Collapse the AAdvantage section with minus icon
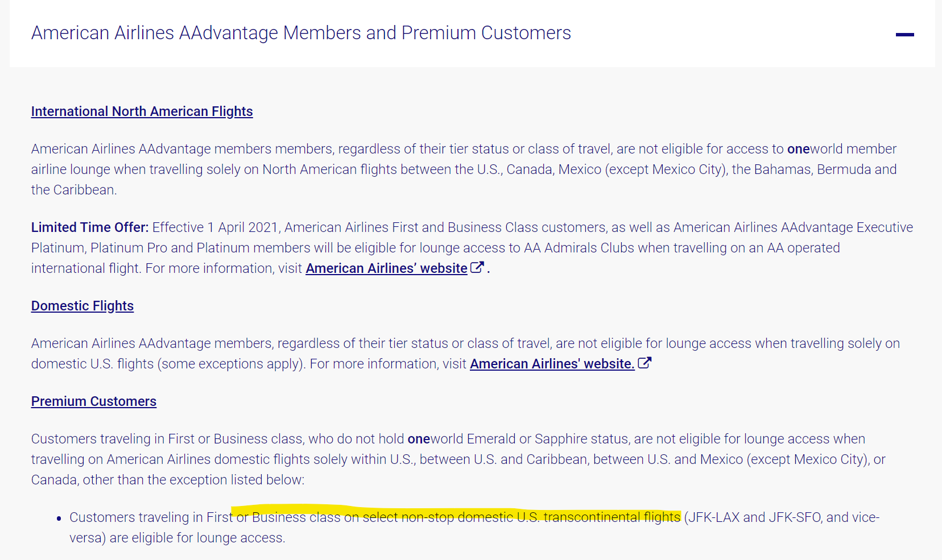The image size is (942, 560). 904,35
